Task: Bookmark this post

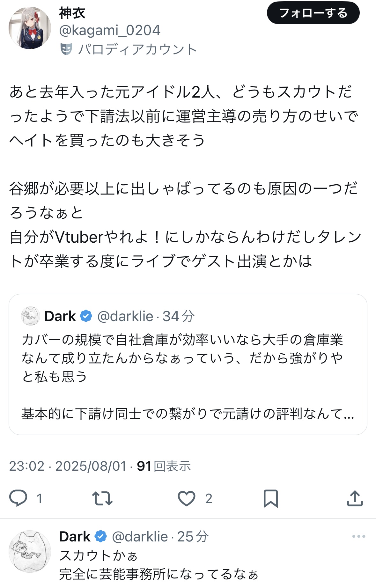Action: click(270, 498)
